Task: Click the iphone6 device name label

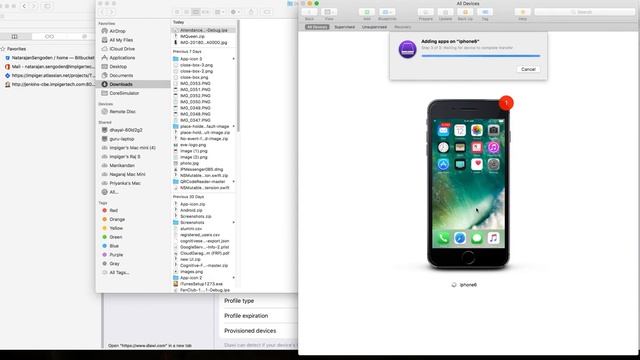Action: point(468,284)
